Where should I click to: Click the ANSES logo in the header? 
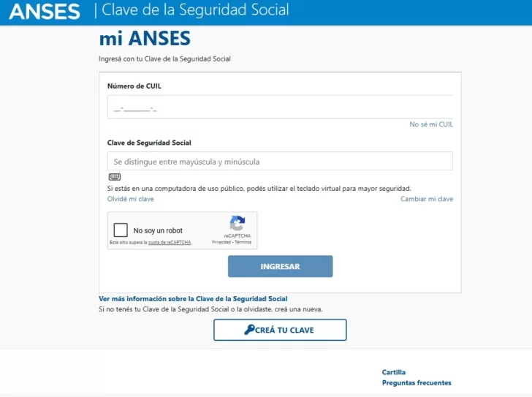(45, 11)
